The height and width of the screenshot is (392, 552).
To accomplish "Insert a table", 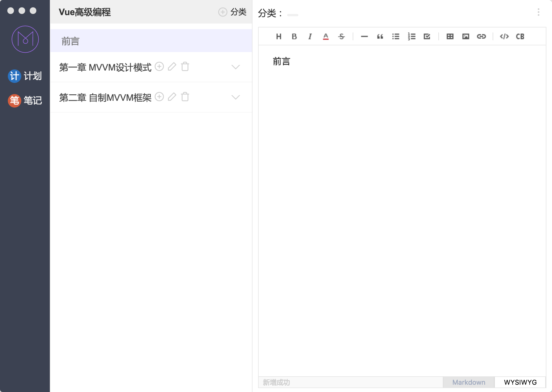I will [x=450, y=36].
